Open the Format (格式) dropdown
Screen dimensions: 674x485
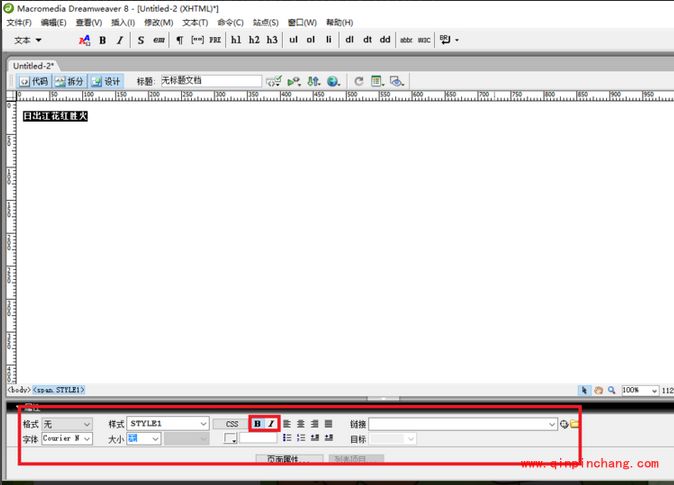click(67, 424)
